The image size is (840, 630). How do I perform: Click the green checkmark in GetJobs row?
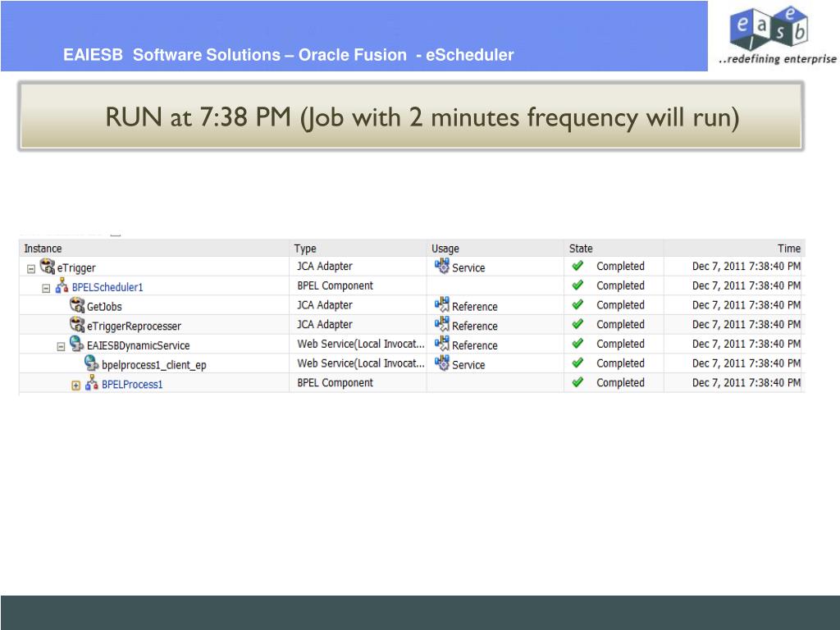577,304
